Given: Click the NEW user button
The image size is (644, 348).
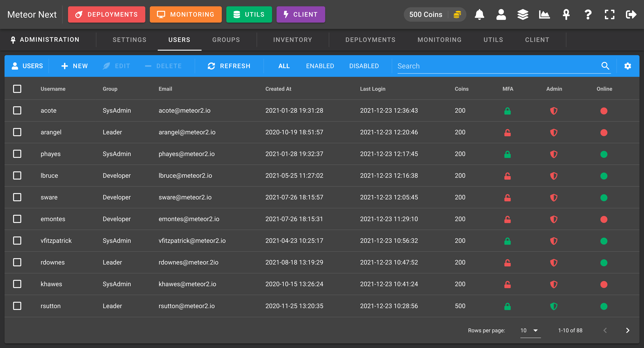Looking at the screenshot, I should point(74,66).
